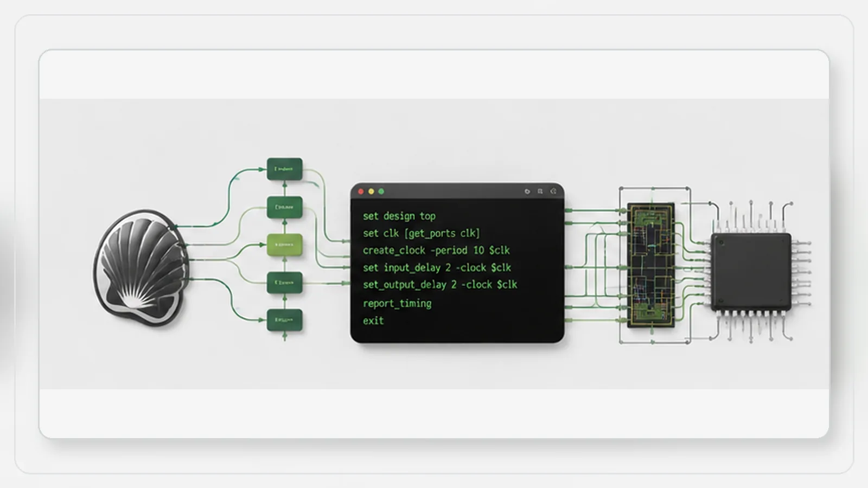Viewport: 868px width, 488px height.
Task: Click the middle icon of three in the terminal title bar
Action: pyautogui.click(x=540, y=191)
